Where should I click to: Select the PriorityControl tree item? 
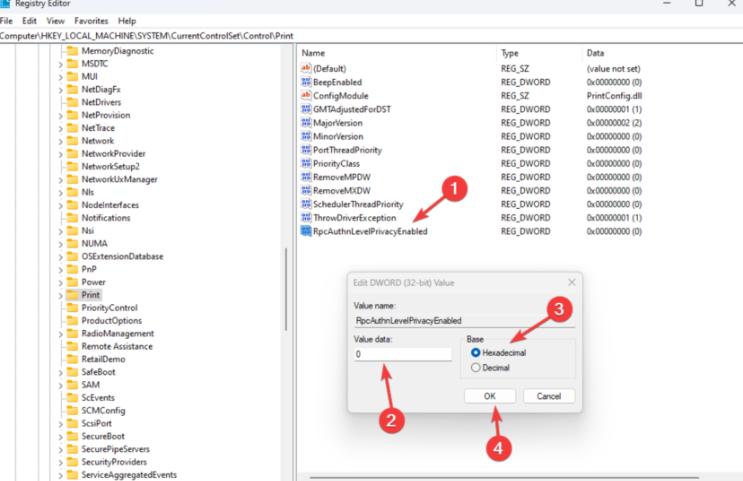(x=109, y=308)
